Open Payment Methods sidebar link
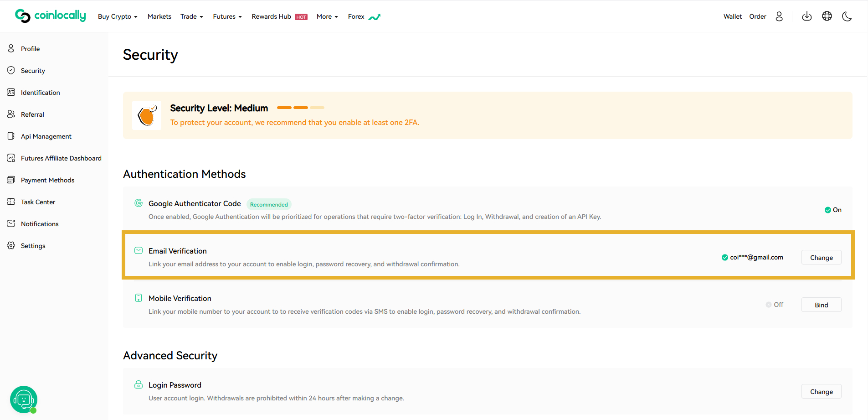The height and width of the screenshot is (420, 868). 47,180
